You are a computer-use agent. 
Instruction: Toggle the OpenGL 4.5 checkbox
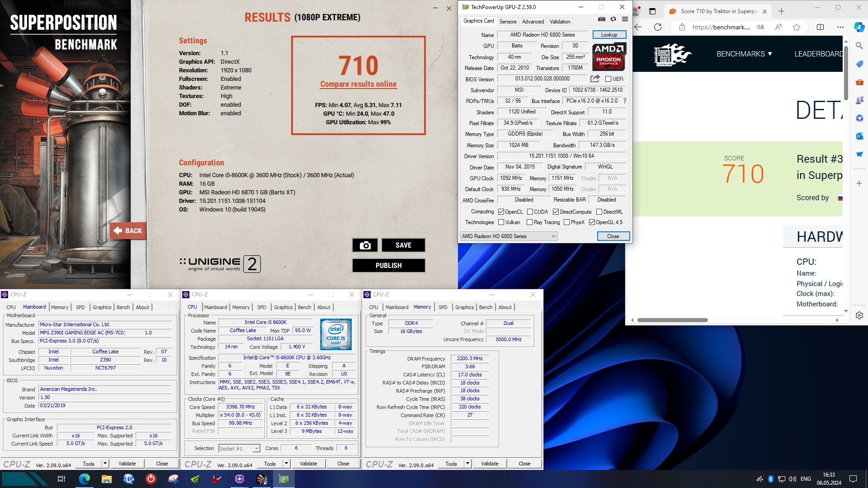(x=592, y=222)
